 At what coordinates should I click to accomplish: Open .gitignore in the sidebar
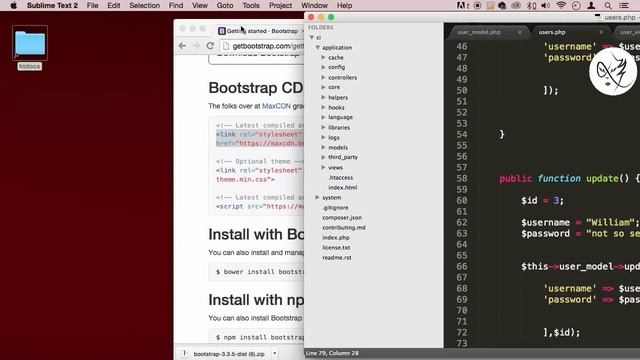335,208
